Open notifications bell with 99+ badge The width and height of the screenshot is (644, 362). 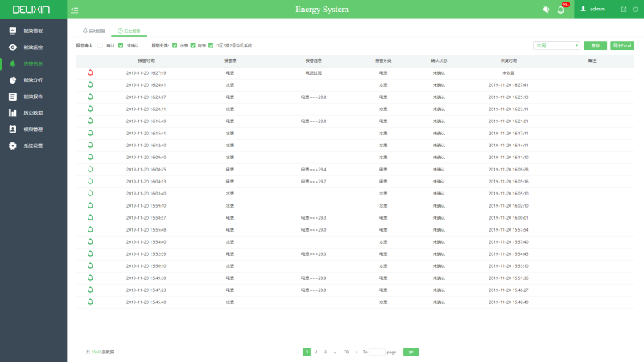click(561, 10)
